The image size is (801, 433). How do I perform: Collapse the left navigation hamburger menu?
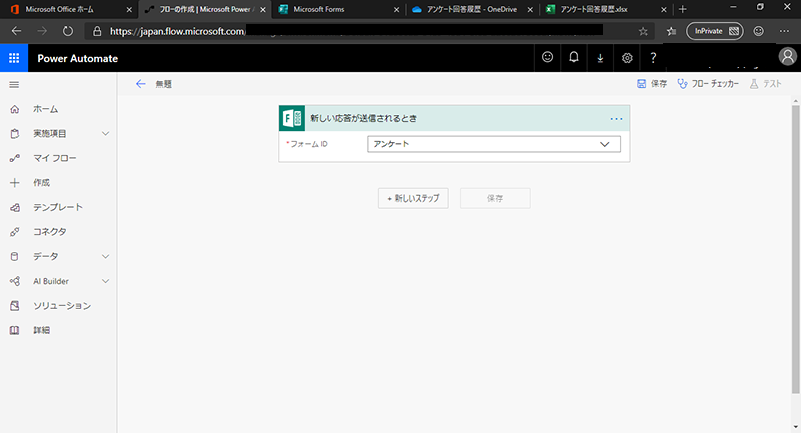coord(14,85)
